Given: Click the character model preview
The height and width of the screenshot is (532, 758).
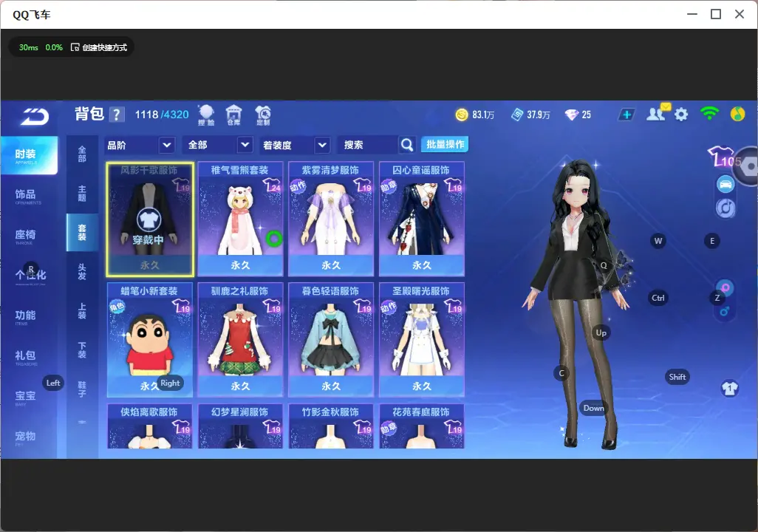Looking at the screenshot, I should [576, 304].
